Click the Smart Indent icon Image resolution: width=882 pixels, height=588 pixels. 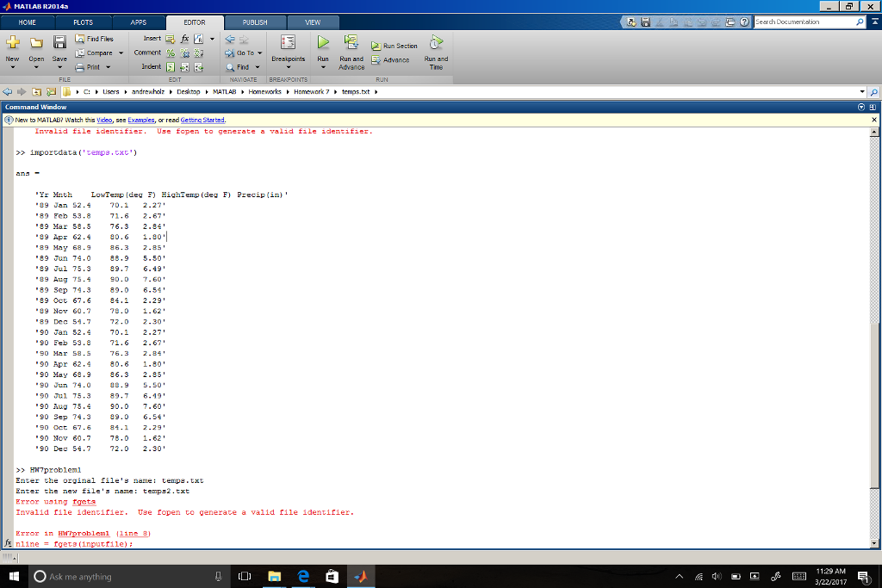tap(171, 67)
